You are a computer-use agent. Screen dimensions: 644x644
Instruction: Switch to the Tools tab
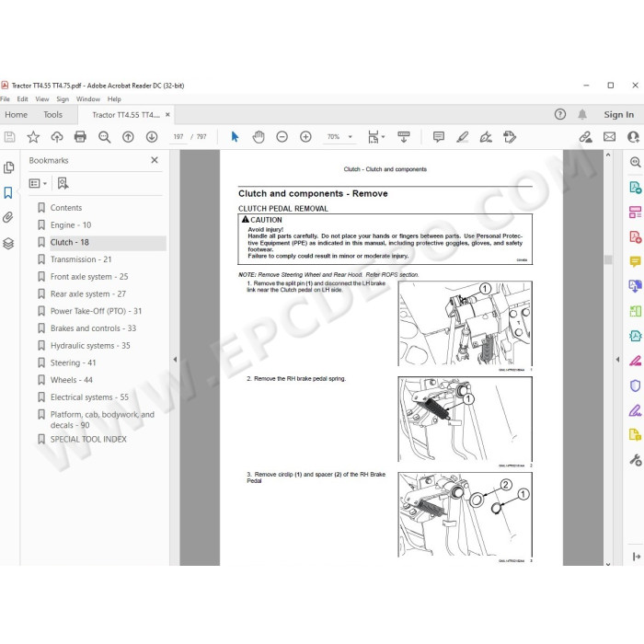53,115
